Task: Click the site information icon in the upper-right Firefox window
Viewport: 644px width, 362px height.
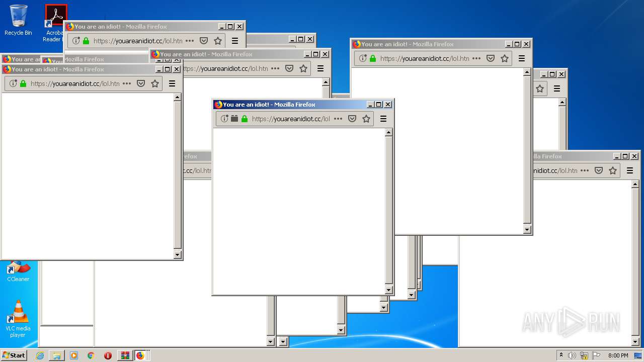Action: (363, 58)
